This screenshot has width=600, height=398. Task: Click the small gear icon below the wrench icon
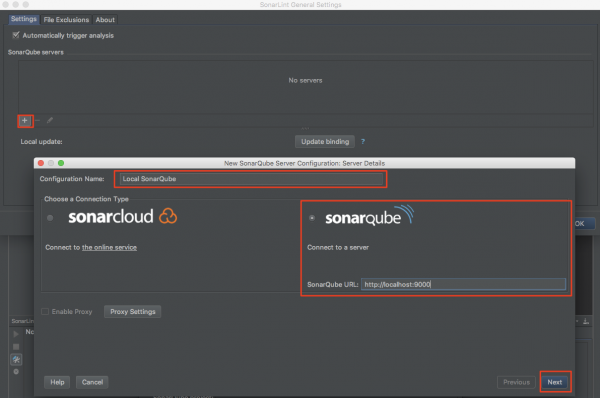[16, 372]
